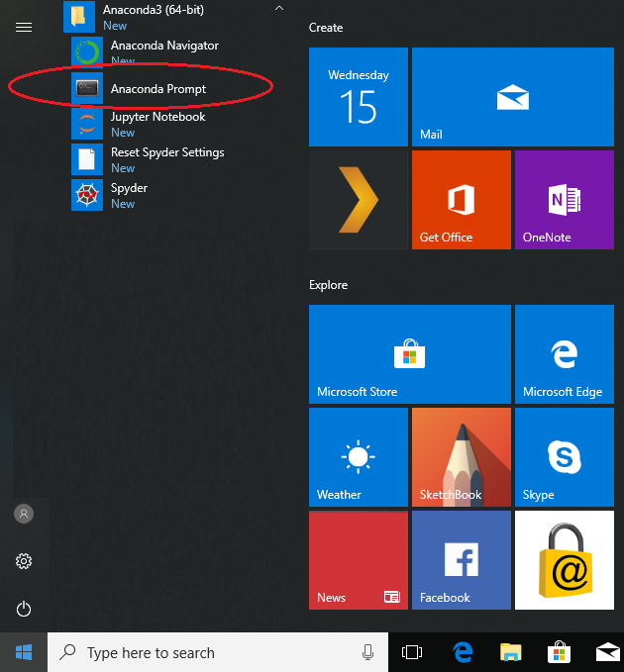
Task: Open Microsoft Edge tile
Action: pyautogui.click(x=564, y=353)
